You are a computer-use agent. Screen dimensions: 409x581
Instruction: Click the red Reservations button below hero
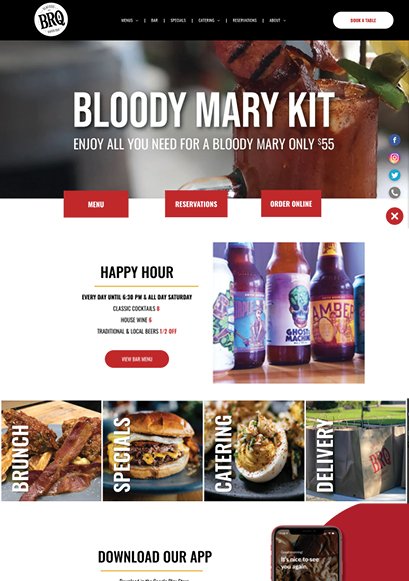click(x=196, y=204)
